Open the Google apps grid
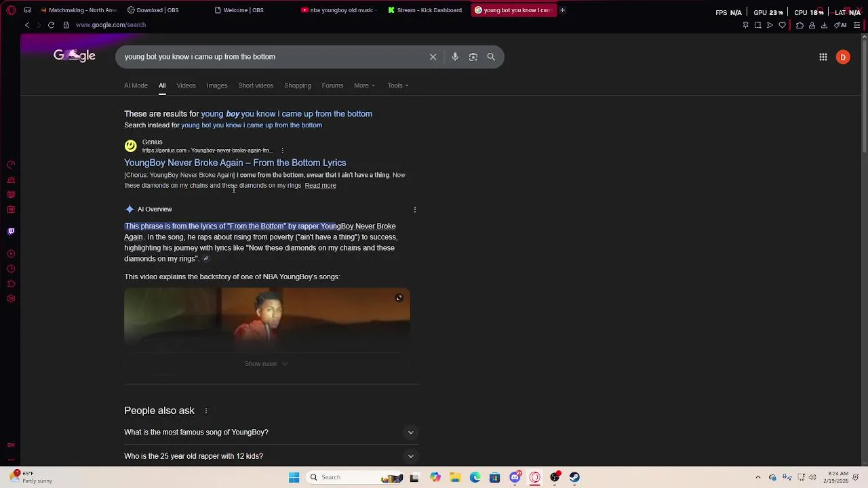Screen dimensions: 868x488 [823, 57]
